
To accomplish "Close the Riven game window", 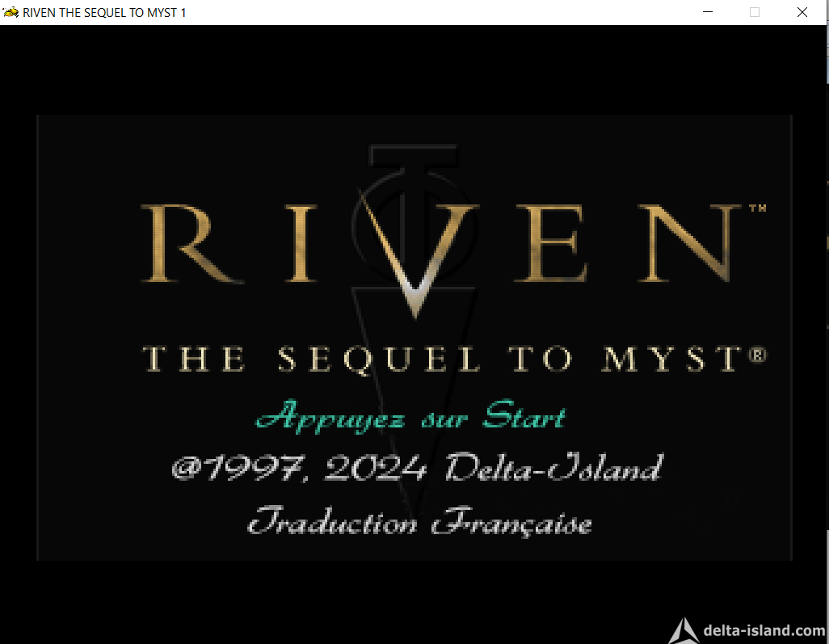I will tap(802, 12).
